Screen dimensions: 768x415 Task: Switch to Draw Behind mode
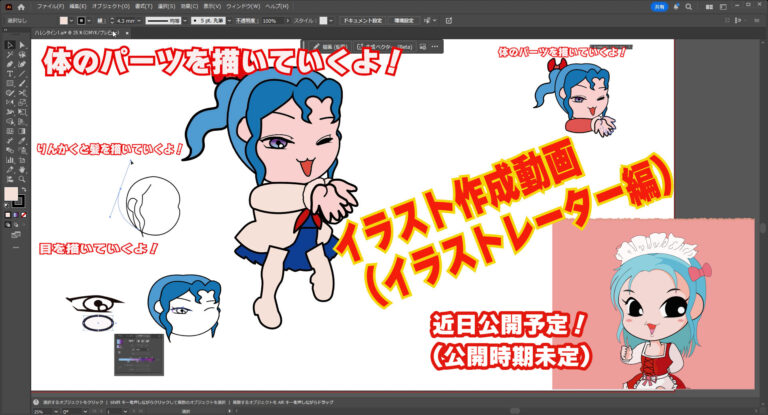pos(16,224)
